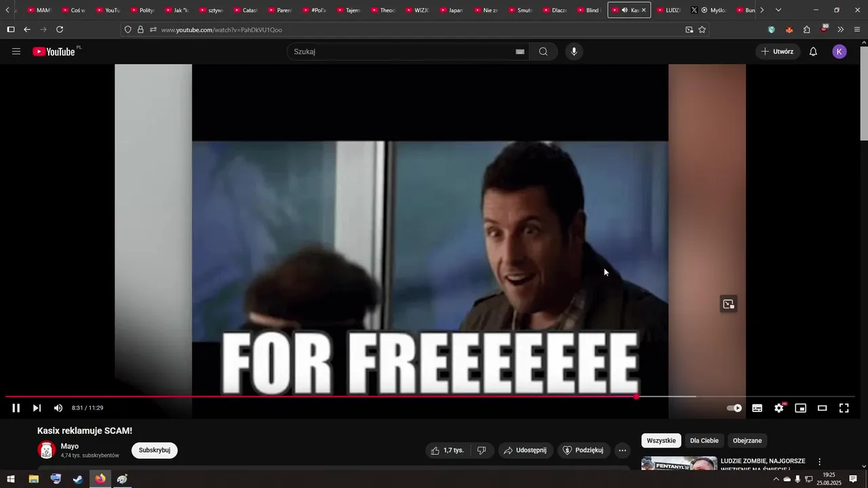Mute the video player volume
Image resolution: width=868 pixels, height=488 pixels.
point(58,408)
